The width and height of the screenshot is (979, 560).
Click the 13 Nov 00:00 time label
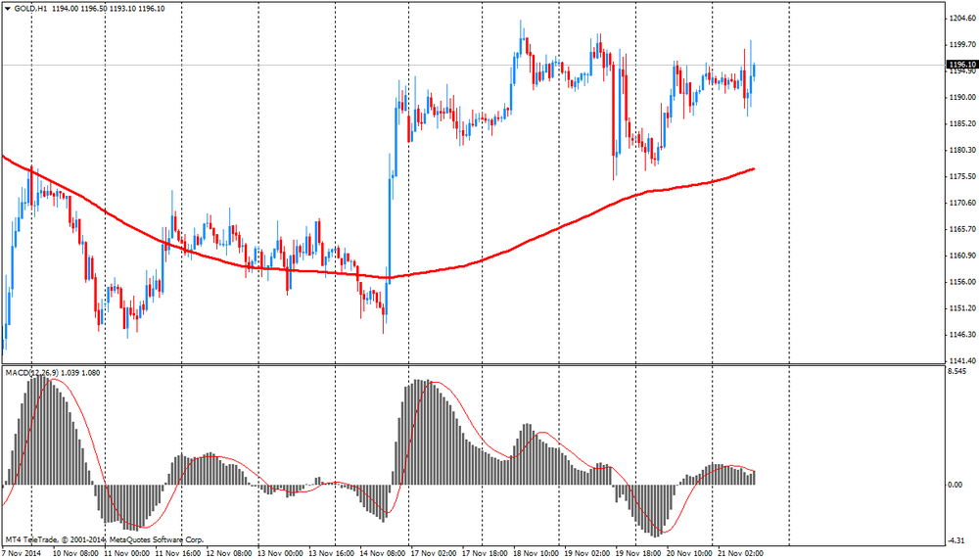point(280,553)
